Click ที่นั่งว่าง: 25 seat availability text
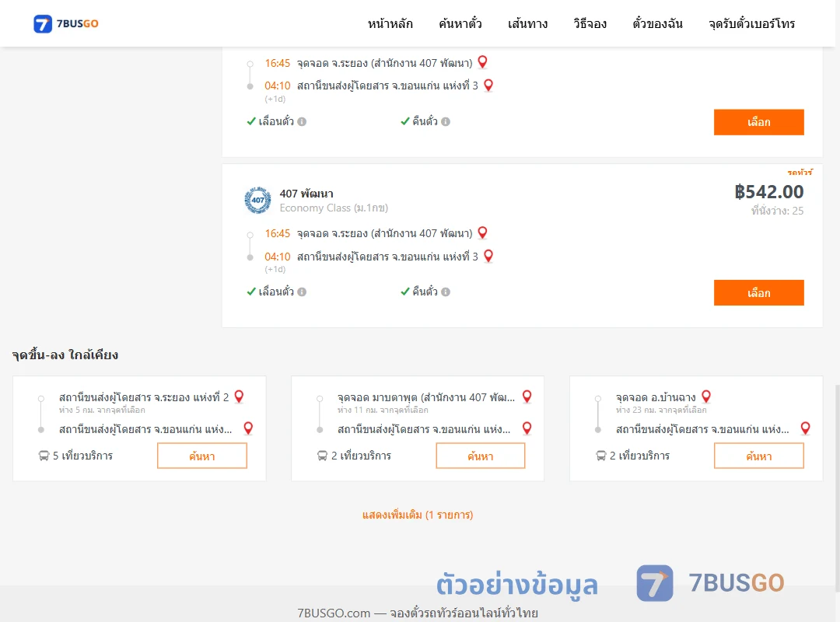 click(777, 211)
